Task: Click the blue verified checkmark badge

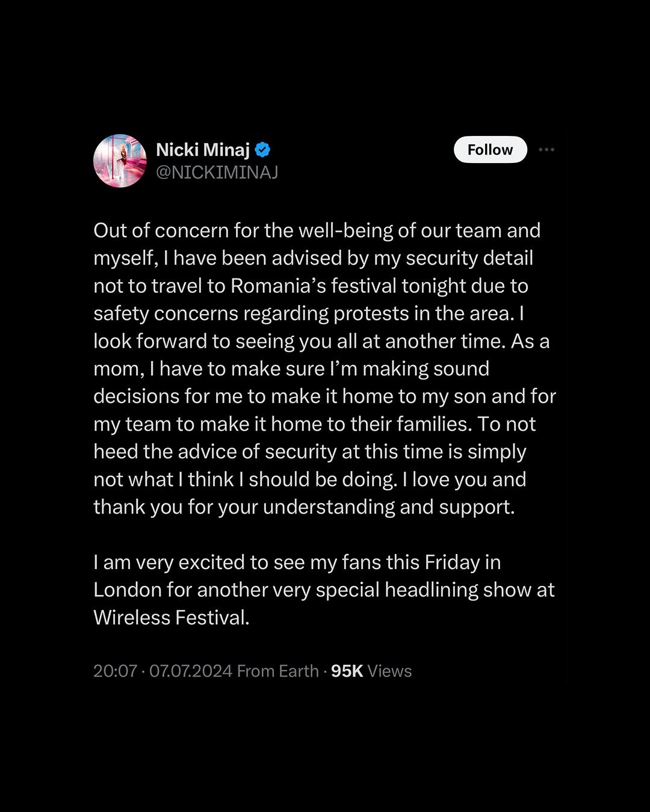Action: tap(262, 150)
